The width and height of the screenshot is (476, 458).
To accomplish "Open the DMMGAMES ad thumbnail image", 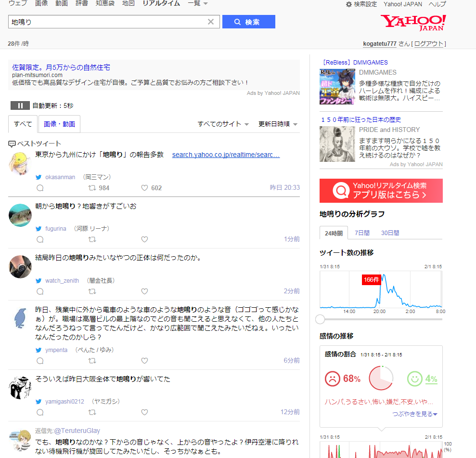I will (x=337, y=87).
